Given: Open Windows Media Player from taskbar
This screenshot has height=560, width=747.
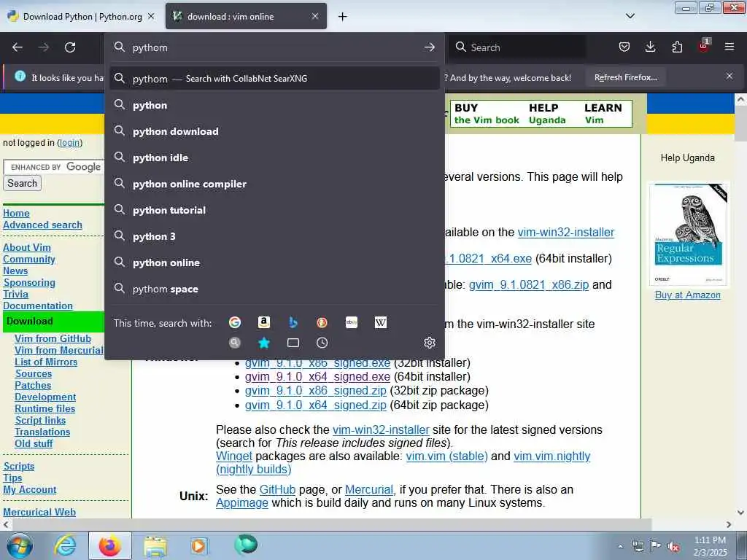Looking at the screenshot, I should (x=198, y=545).
